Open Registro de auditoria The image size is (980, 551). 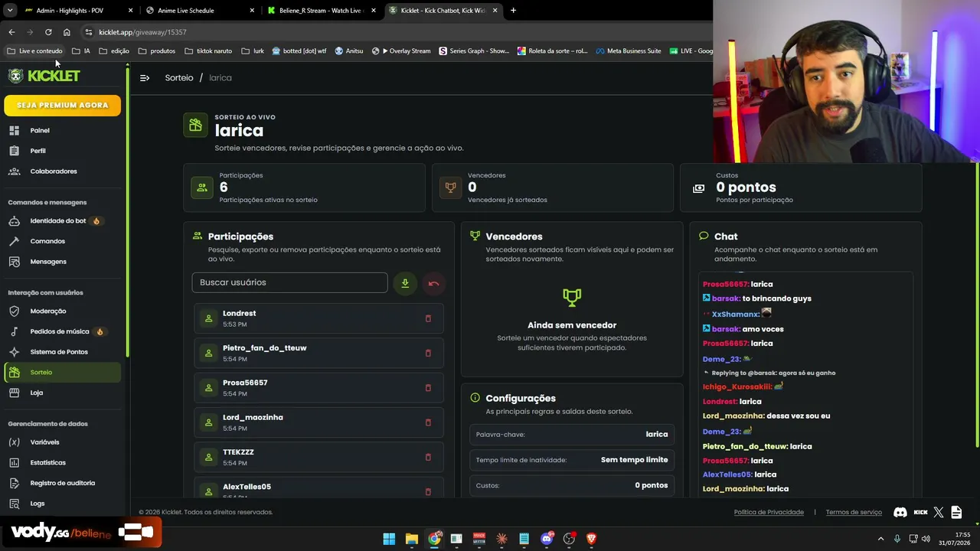click(x=62, y=483)
